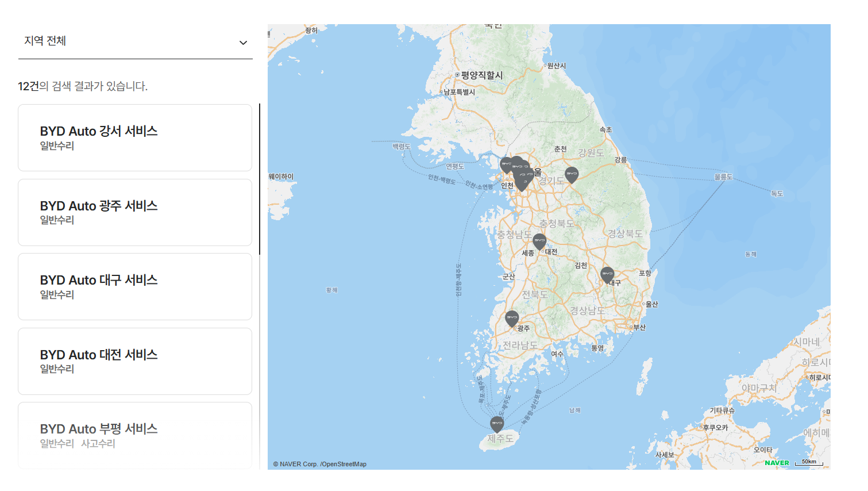
Task: Click the chevron arrow of region selector
Action: coord(243,43)
